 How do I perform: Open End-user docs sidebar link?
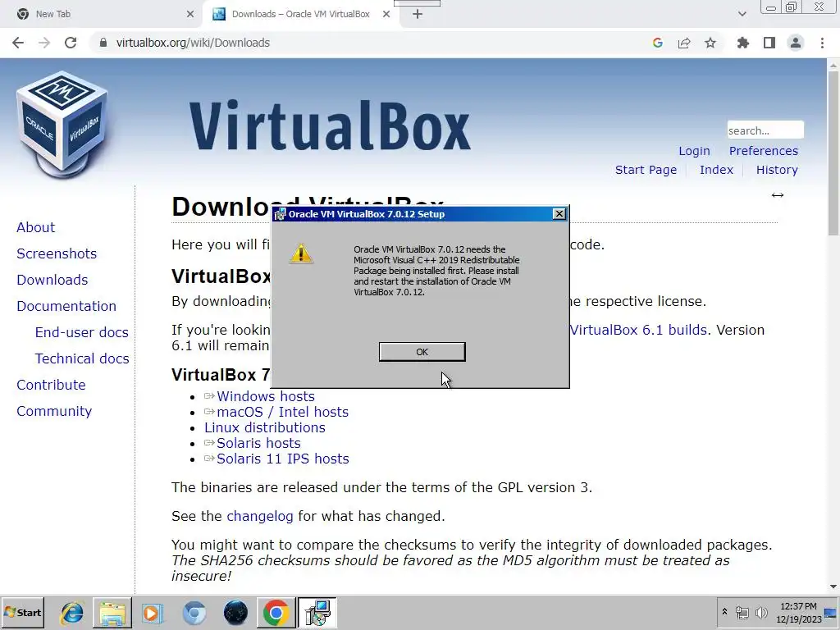[81, 332]
